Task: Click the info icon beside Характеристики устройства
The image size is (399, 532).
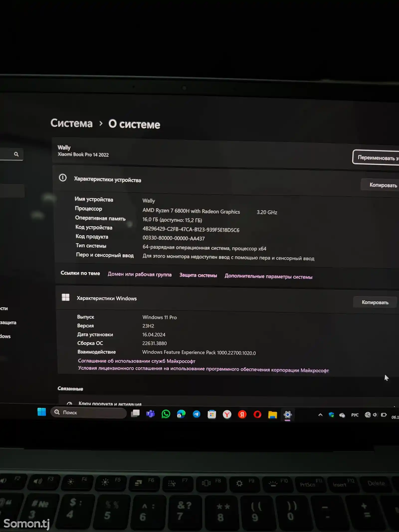Action: click(63, 178)
